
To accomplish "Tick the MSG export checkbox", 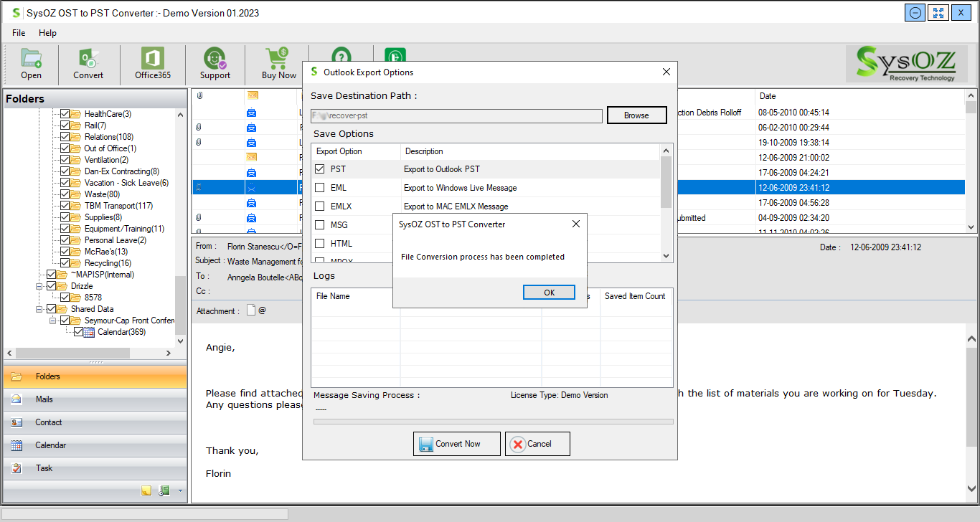I will 320,225.
